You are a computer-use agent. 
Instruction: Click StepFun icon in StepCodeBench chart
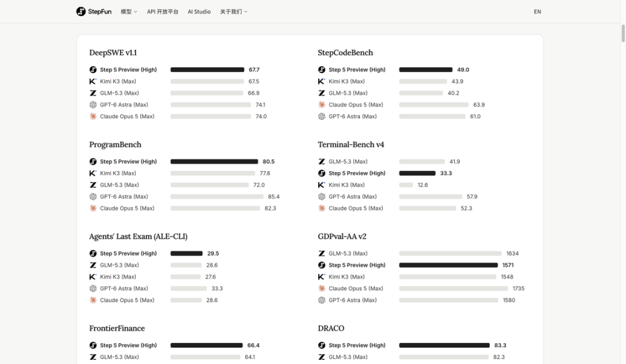pyautogui.click(x=322, y=70)
